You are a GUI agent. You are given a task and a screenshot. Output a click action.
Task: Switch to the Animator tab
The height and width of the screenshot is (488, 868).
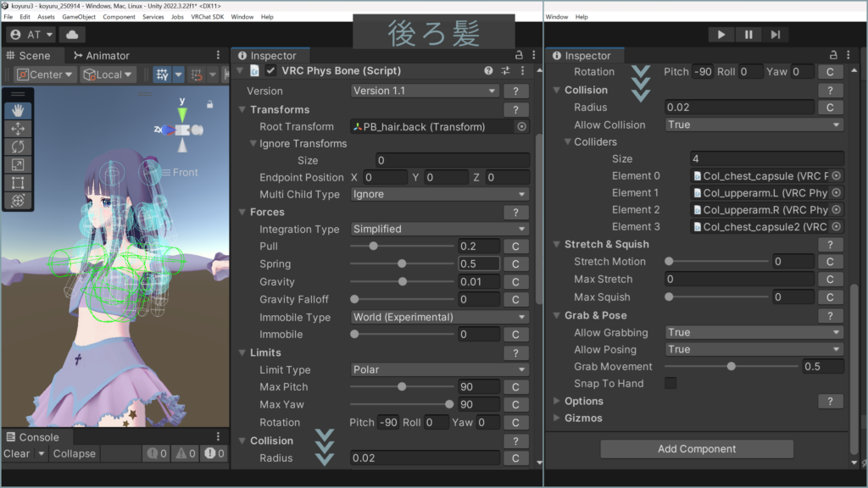[x=100, y=56]
